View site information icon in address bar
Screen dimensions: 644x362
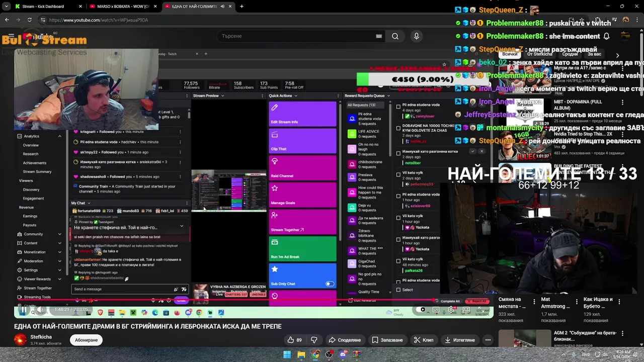(43, 20)
